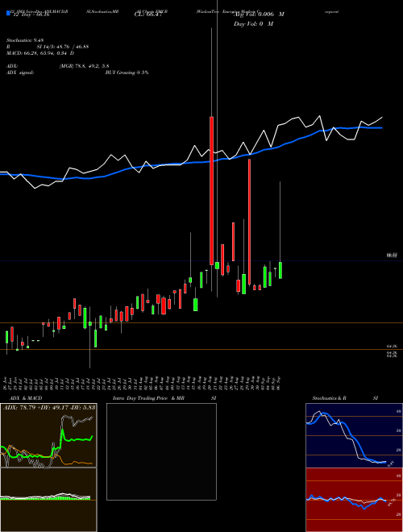Select the blue Stochastics oscillator panel

(354, 435)
